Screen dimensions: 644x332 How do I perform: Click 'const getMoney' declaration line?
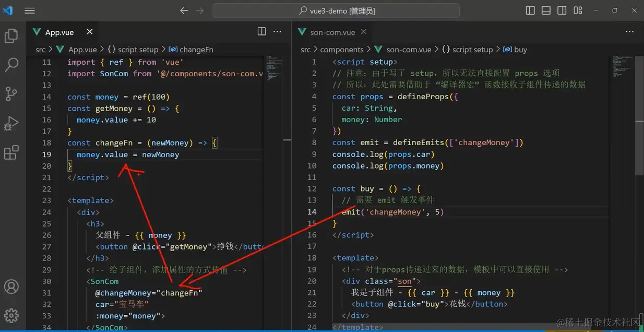pyautogui.click(x=123, y=108)
